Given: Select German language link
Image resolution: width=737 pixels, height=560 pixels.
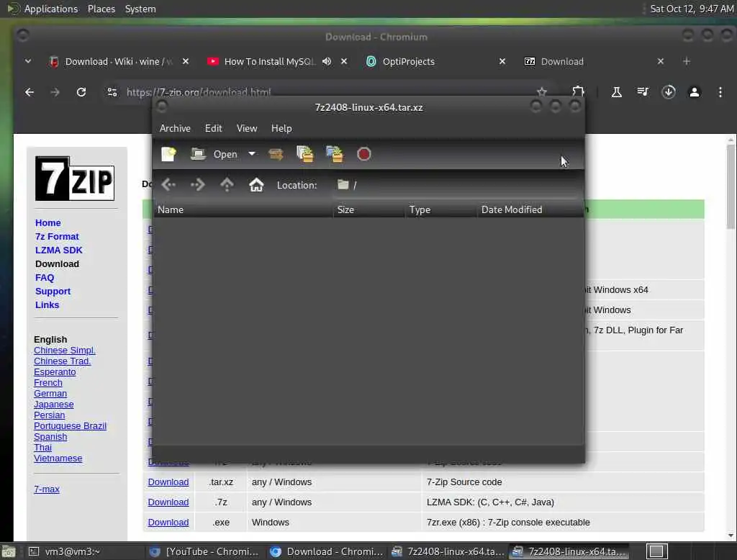Looking at the screenshot, I should (x=50, y=394).
